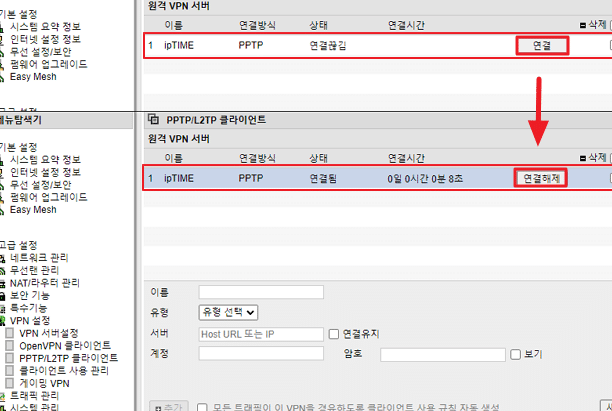612x411 pixels.
Task: Expand NAT/라우터 관리 menu group
Action: (x=44, y=283)
